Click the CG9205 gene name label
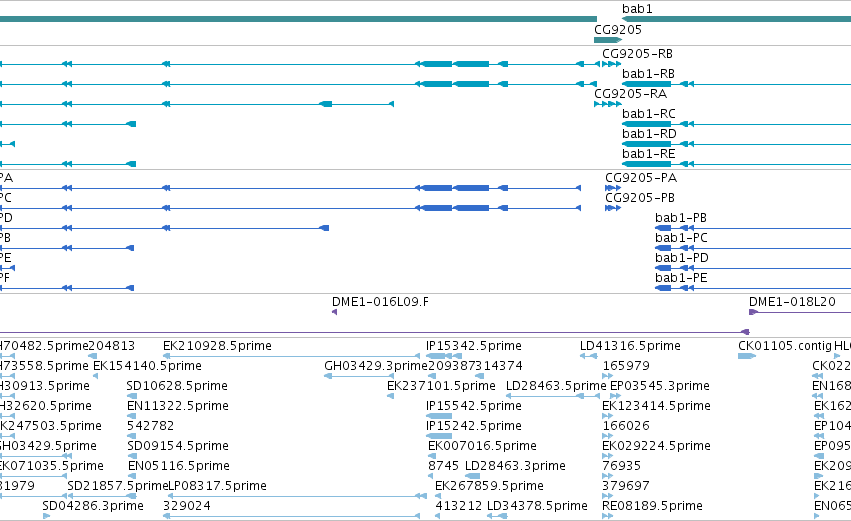This screenshot has height=521, width=851. coord(618,29)
